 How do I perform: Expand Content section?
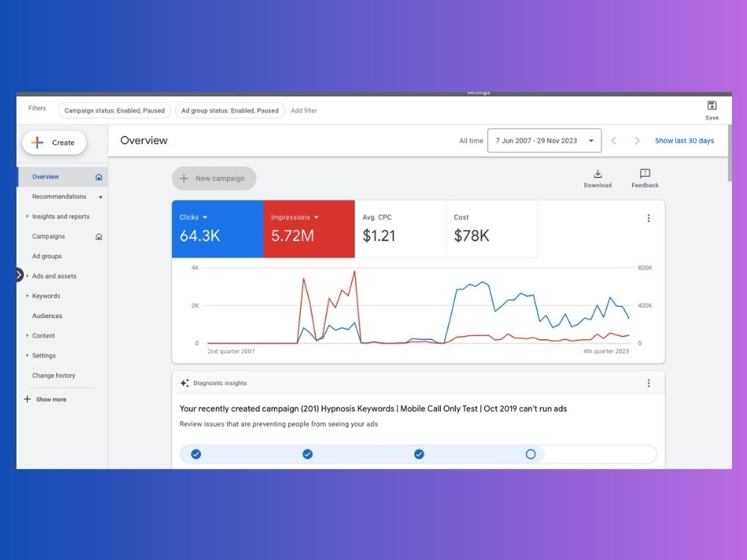(x=27, y=336)
